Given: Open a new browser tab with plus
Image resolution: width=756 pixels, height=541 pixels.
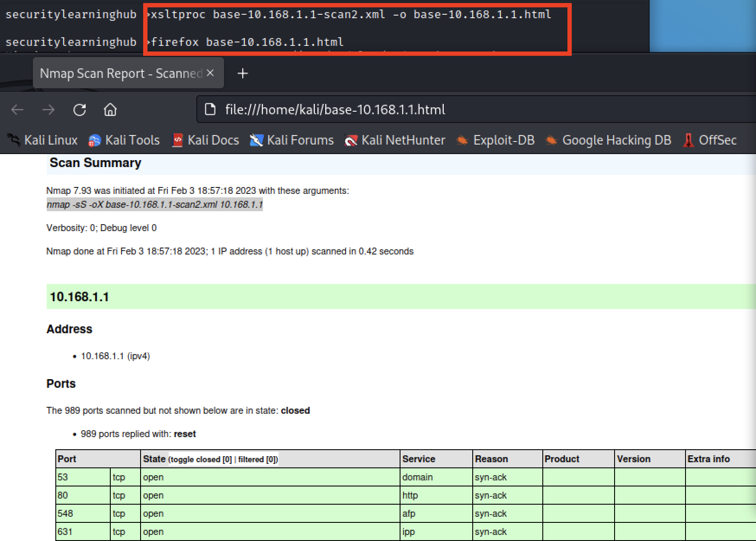Looking at the screenshot, I should click(243, 74).
